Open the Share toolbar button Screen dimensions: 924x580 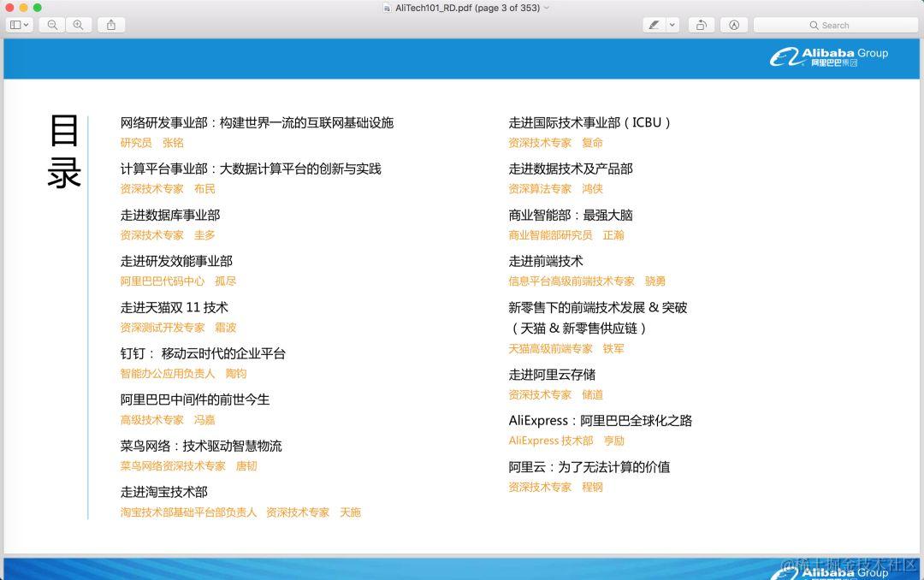tap(110, 25)
